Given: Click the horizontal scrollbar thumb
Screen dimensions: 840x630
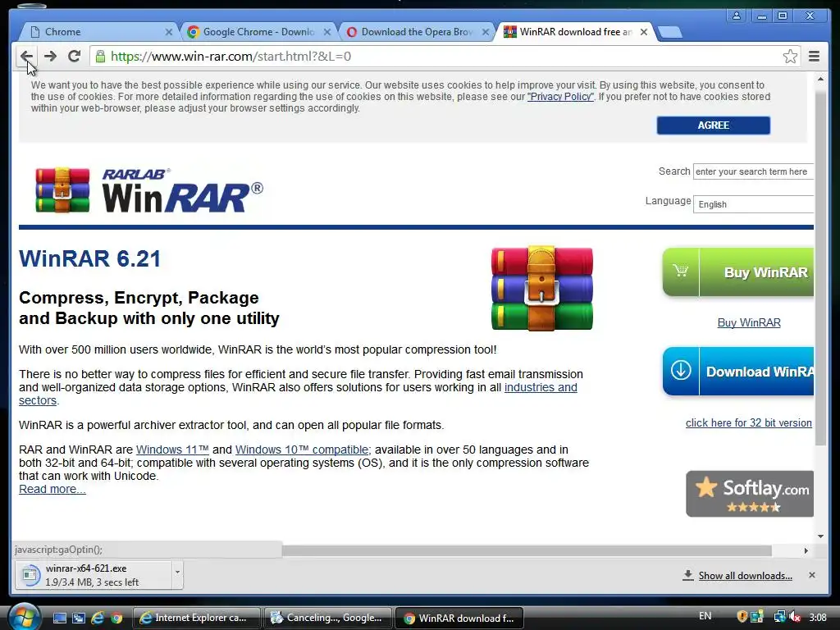Looking at the screenshot, I should (527, 550).
